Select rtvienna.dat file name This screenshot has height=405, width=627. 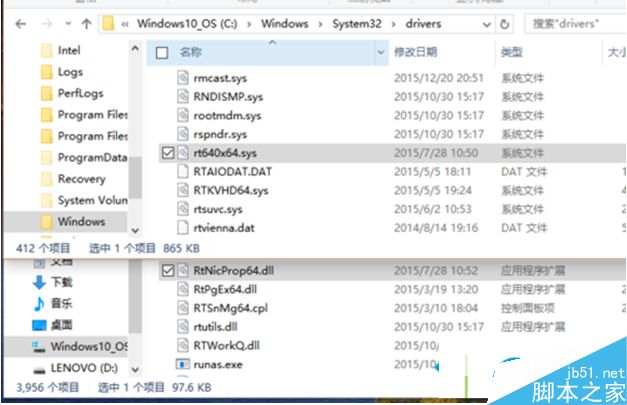click(x=224, y=228)
